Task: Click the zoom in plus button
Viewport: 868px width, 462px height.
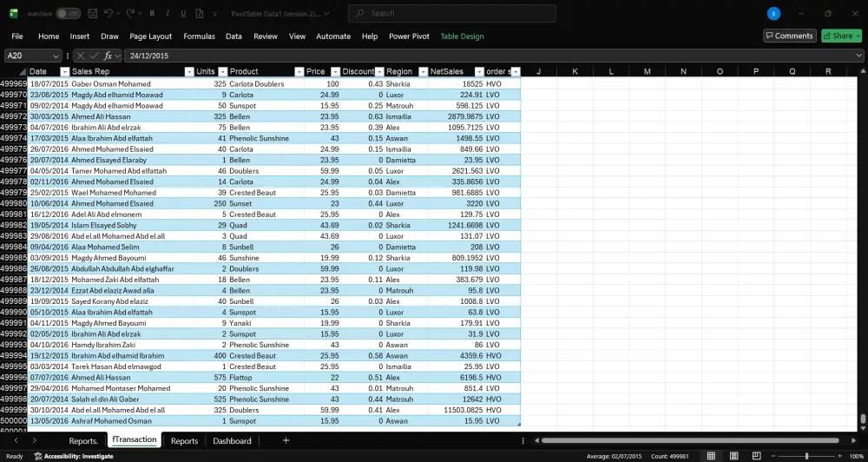Action: click(x=839, y=456)
